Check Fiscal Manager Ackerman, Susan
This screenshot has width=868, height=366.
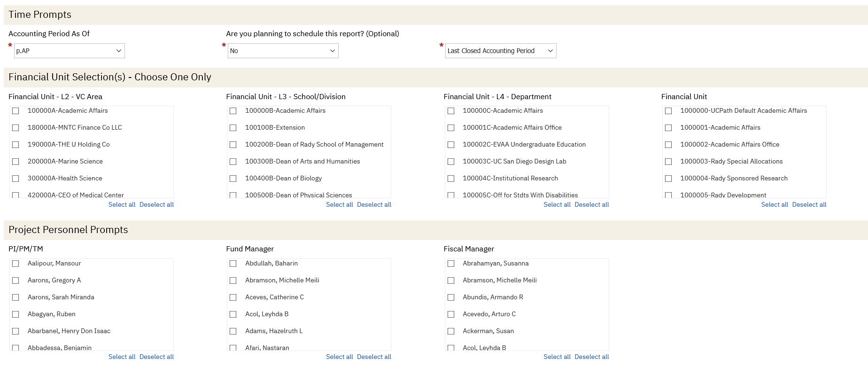coord(451,331)
